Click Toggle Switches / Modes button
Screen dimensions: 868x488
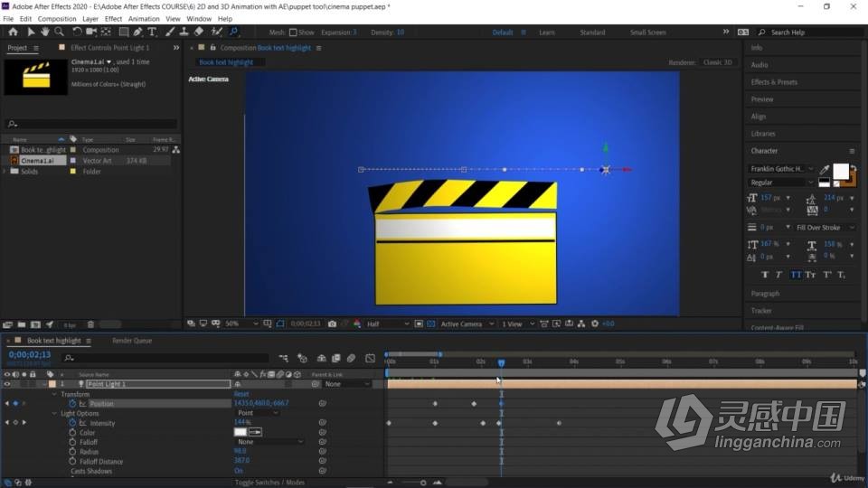269,483
